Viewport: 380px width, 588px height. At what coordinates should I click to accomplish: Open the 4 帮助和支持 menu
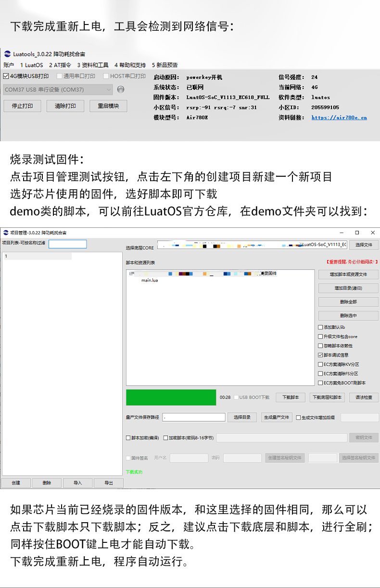coord(130,65)
